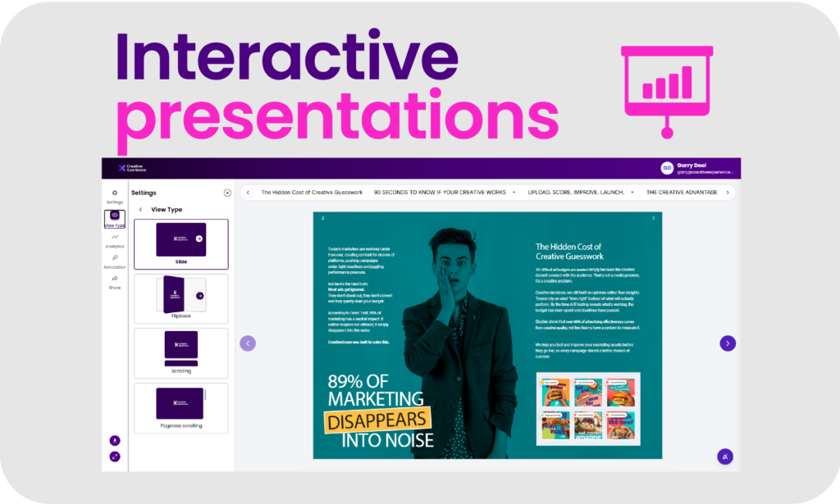This screenshot has width=840, height=504.
Task: Open the Annotation tool icon
Action: click(x=115, y=259)
